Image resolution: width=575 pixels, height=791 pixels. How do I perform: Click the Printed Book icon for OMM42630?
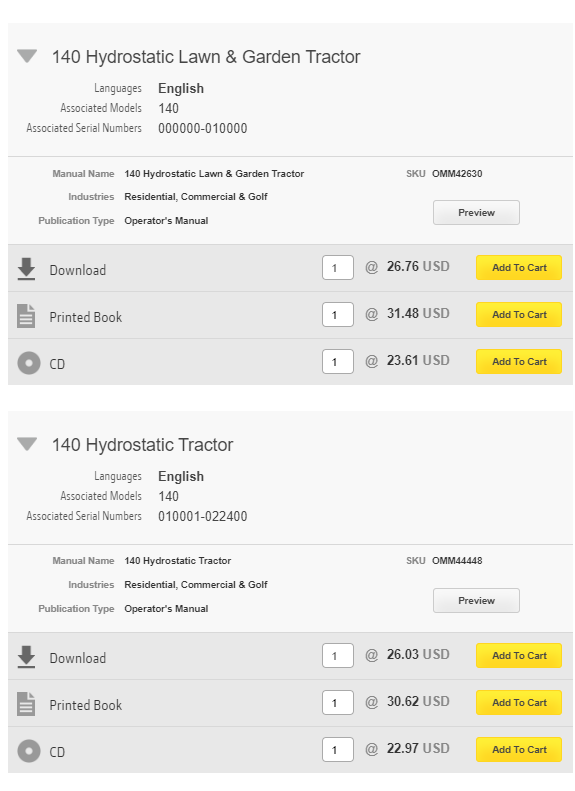coord(26,316)
